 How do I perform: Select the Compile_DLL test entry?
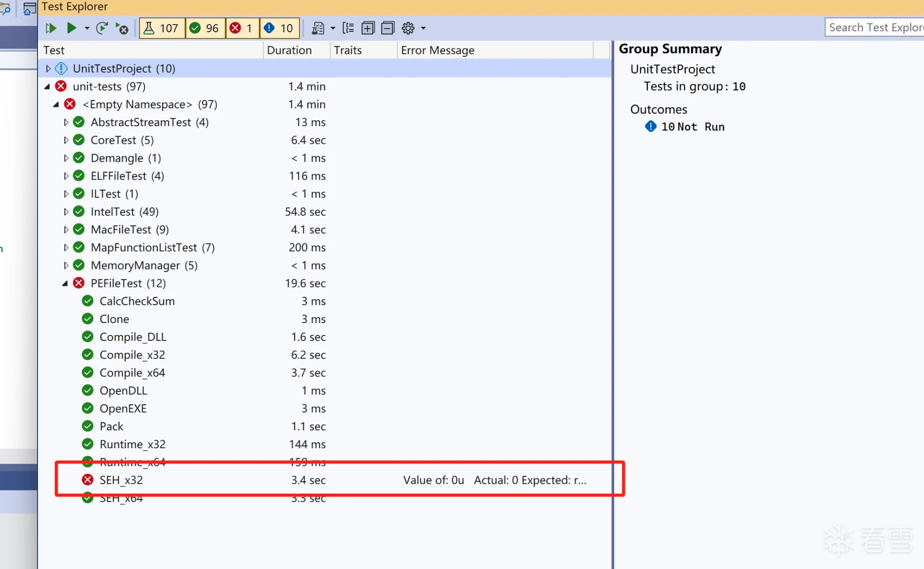point(133,337)
